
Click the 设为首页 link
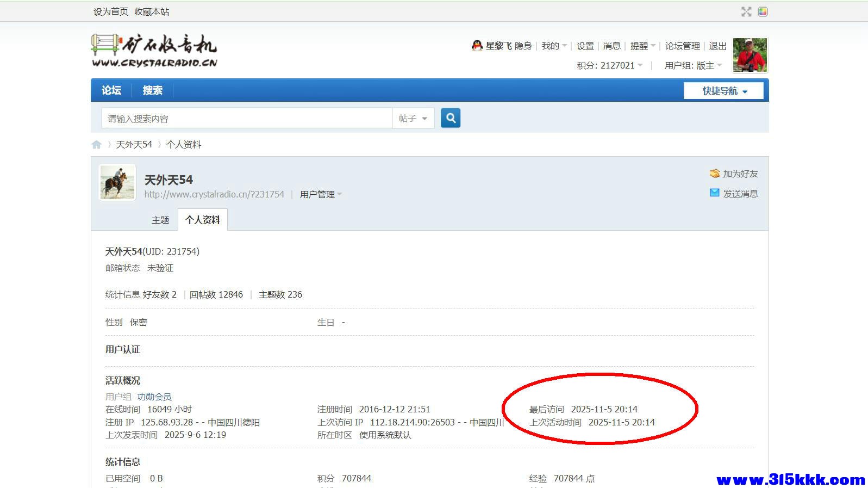111,11
